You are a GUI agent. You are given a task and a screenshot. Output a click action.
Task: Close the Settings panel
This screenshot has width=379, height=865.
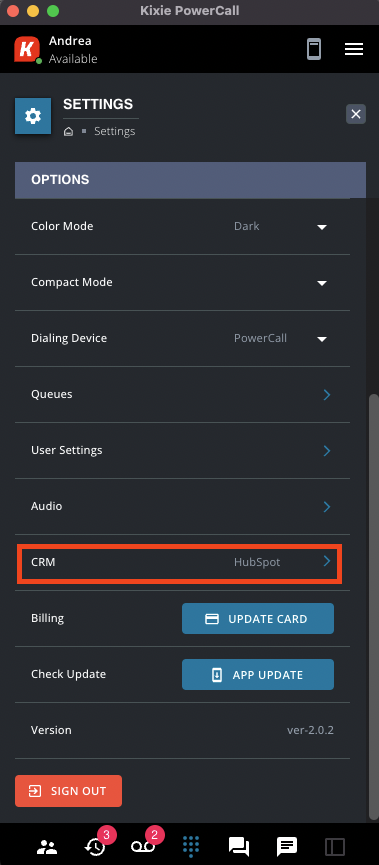(356, 114)
